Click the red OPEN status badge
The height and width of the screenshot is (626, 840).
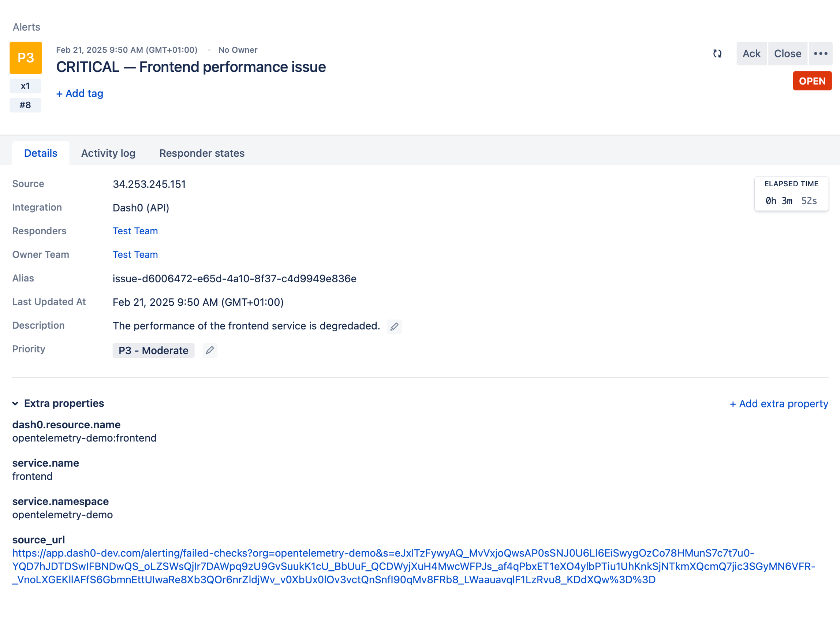point(812,81)
